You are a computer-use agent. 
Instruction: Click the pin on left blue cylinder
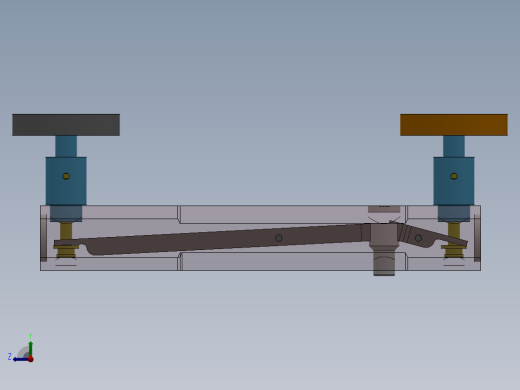[x=66, y=176]
